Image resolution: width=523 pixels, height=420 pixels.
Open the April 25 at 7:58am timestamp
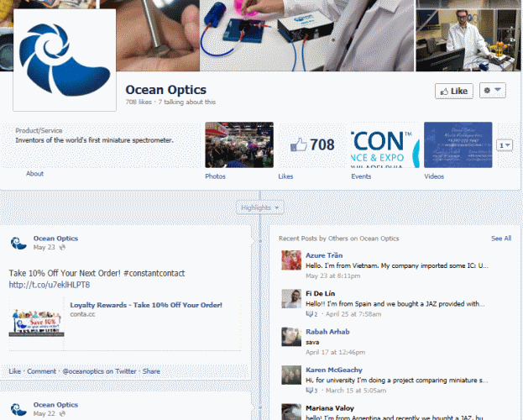click(353, 314)
